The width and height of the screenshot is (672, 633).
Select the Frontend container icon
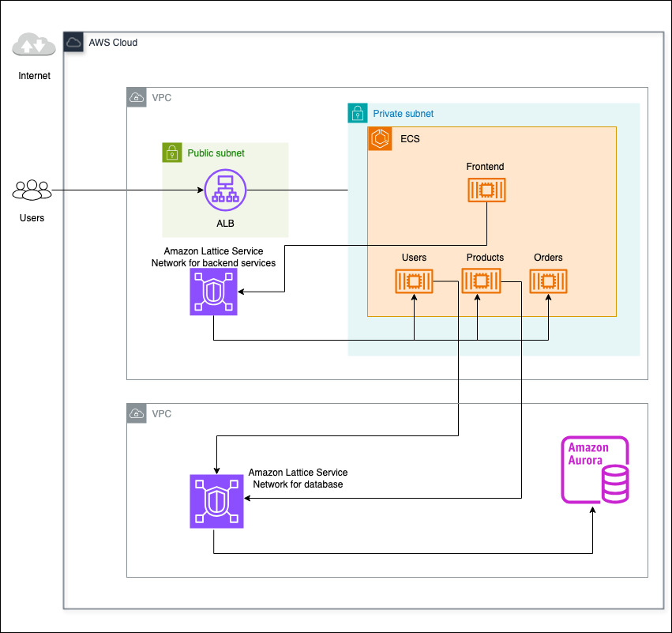pyautogui.click(x=486, y=190)
